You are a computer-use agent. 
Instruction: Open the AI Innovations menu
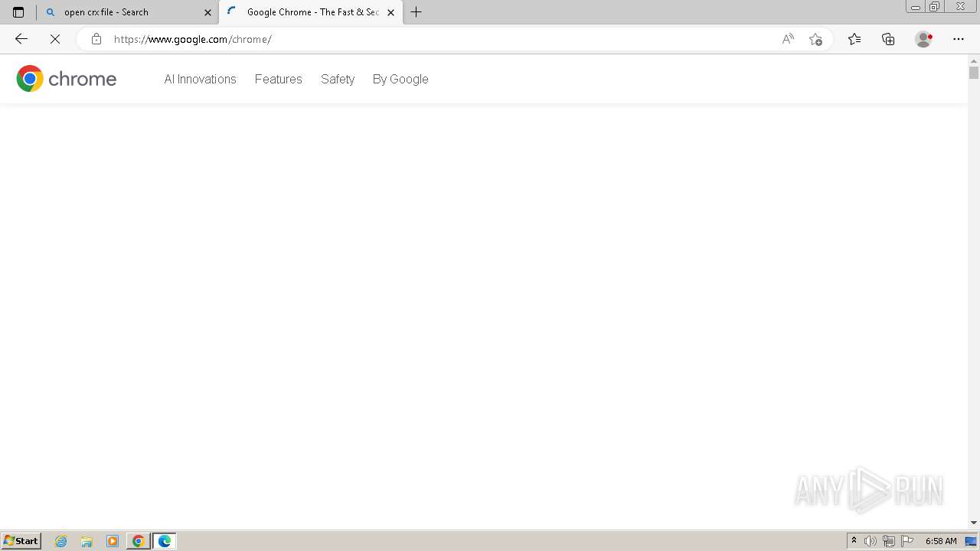tap(201, 79)
